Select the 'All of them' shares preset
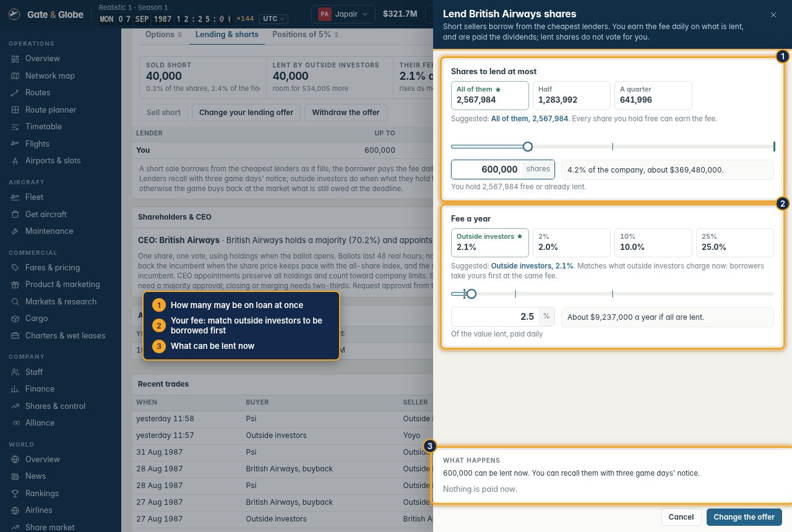Image resolution: width=792 pixels, height=532 pixels. coord(490,95)
